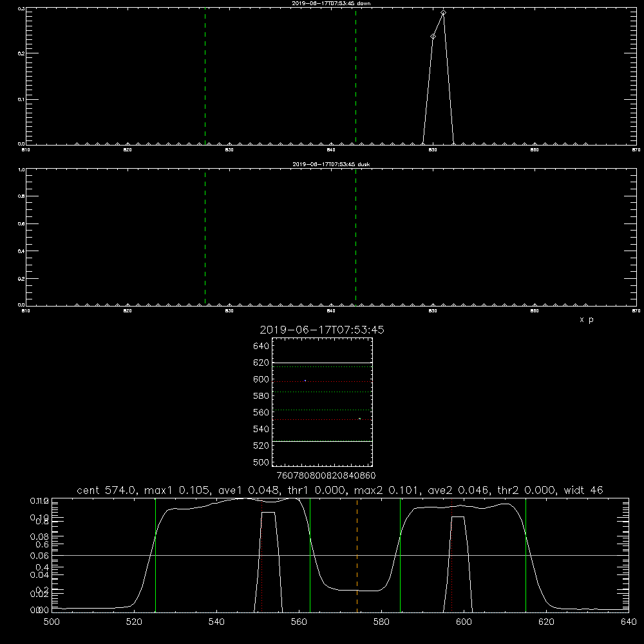The width and height of the screenshot is (644, 644).
Task: Click the "widt 46" value in the stats line
Action: coord(583,490)
